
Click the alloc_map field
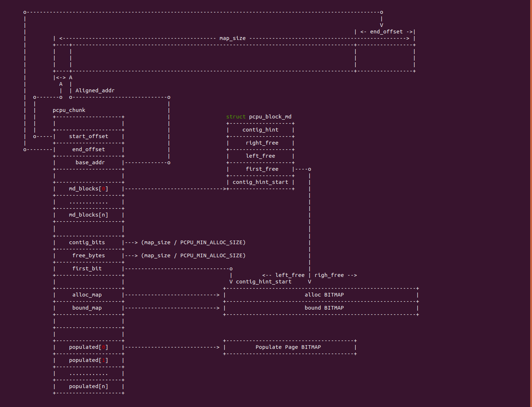click(87, 295)
